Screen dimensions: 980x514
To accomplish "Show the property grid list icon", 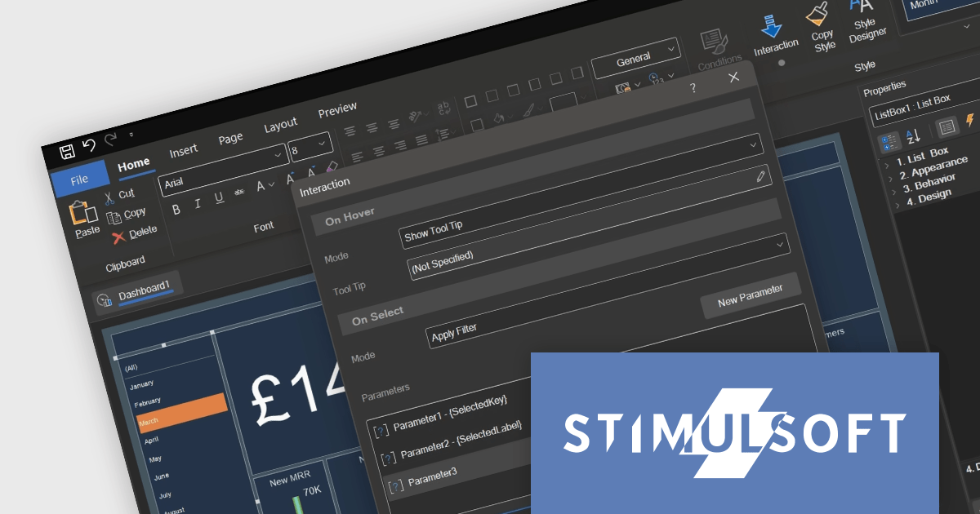I will point(946,126).
